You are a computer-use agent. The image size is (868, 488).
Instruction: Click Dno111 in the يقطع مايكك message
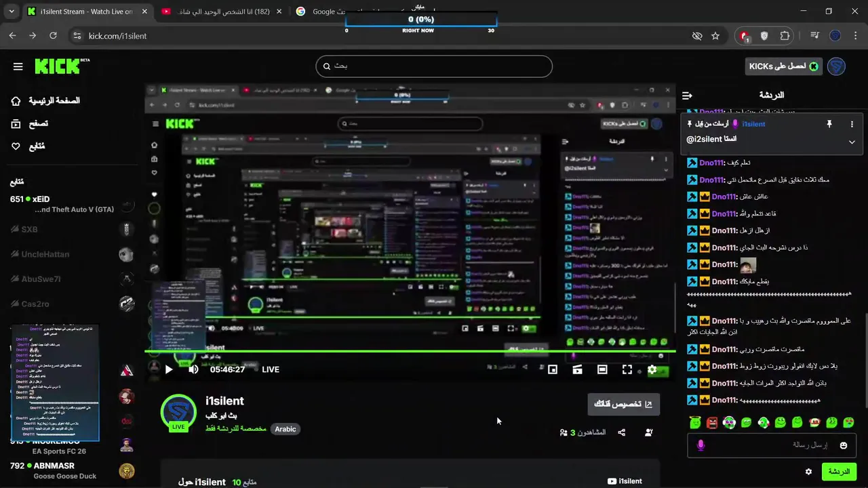click(x=724, y=281)
